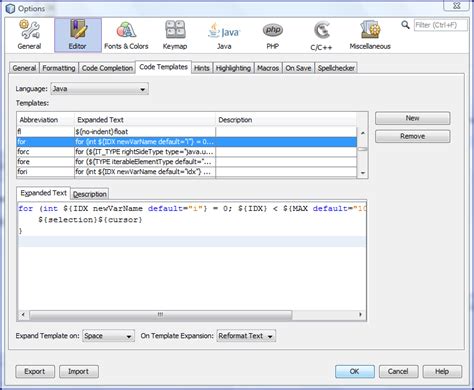Click the Description column header
474x390 pixels.
coord(286,120)
